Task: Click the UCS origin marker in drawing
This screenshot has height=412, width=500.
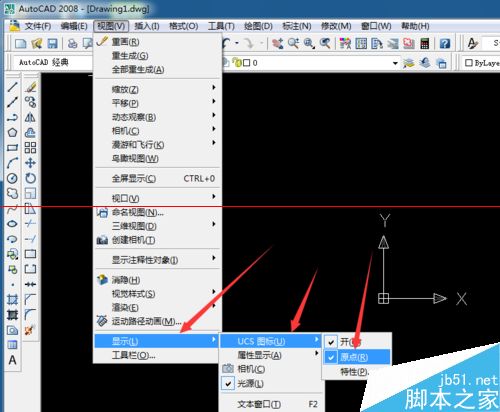Action: [x=384, y=298]
